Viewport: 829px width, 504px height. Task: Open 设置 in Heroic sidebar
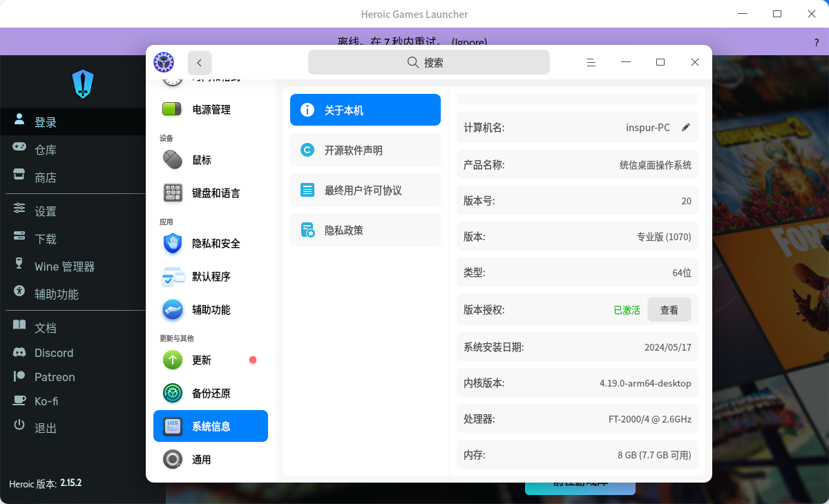pyautogui.click(x=46, y=211)
